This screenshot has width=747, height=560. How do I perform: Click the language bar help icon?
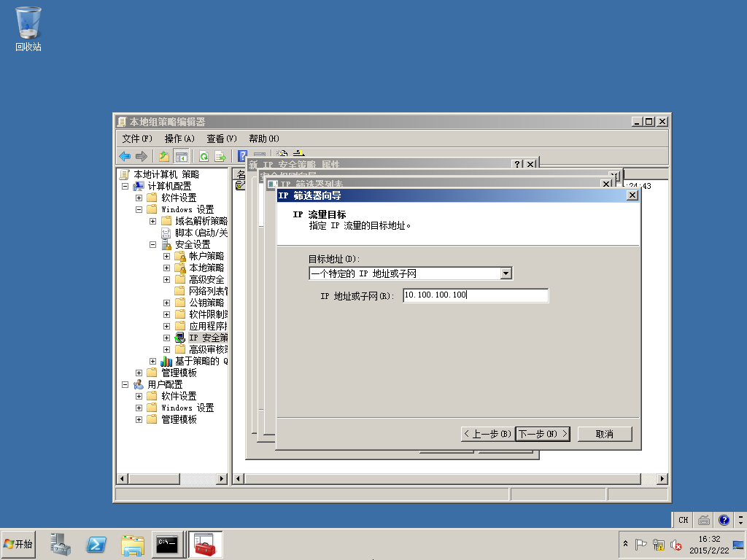click(724, 519)
